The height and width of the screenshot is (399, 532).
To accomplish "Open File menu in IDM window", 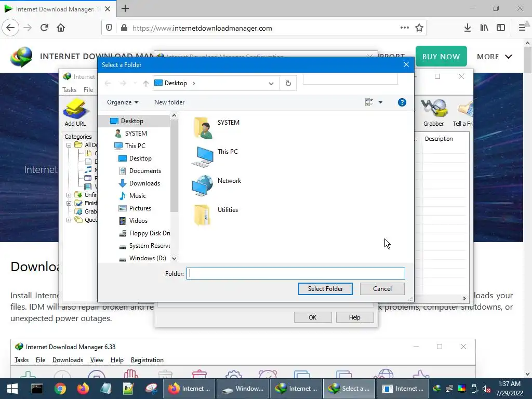I will click(88, 89).
